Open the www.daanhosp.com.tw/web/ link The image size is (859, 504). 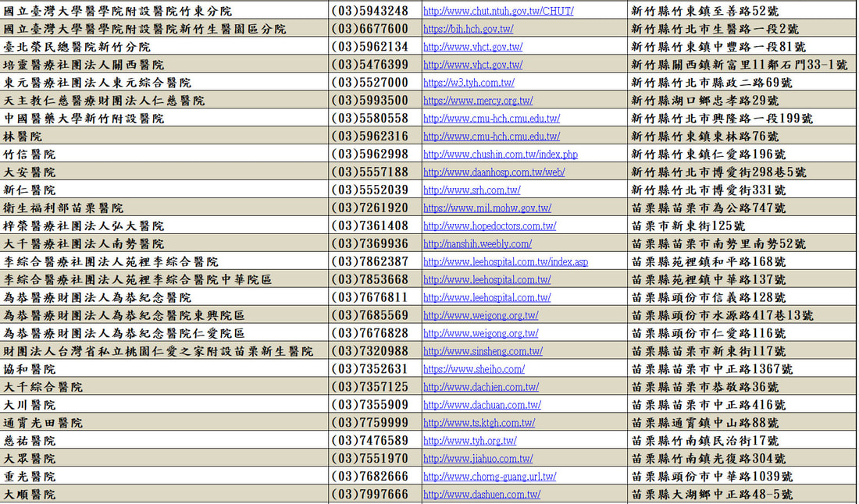(x=494, y=172)
